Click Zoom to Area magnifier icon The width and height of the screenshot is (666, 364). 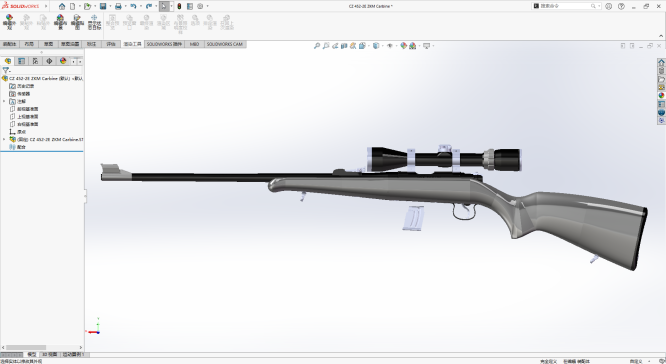pos(326,46)
